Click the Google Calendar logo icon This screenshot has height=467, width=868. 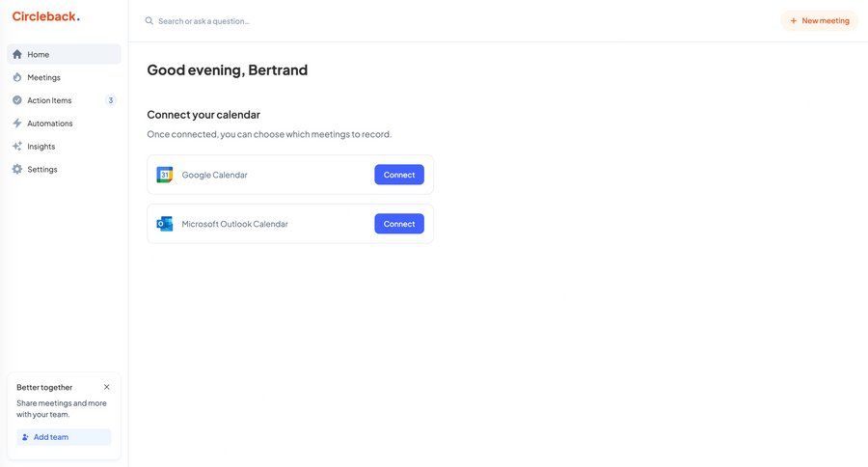[165, 175]
